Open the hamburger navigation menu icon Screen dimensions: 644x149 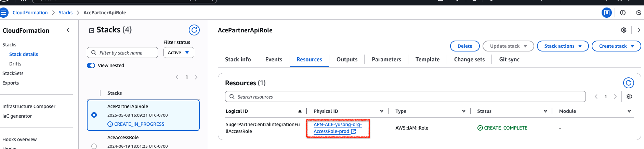(x=4, y=13)
